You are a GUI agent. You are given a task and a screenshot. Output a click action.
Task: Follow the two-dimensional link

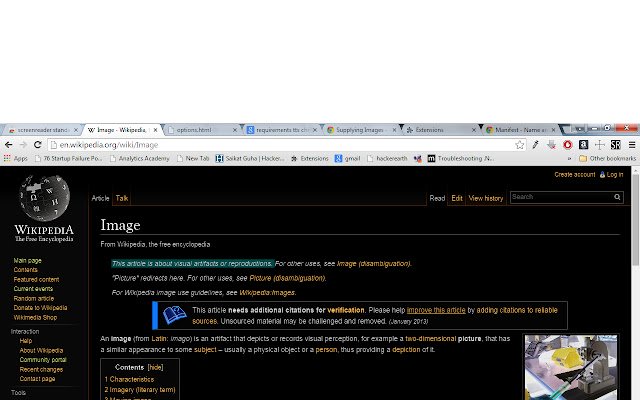[x=431, y=339]
